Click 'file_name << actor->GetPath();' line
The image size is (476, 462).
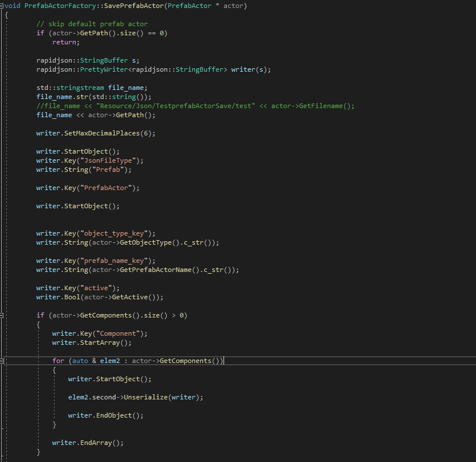coord(96,115)
